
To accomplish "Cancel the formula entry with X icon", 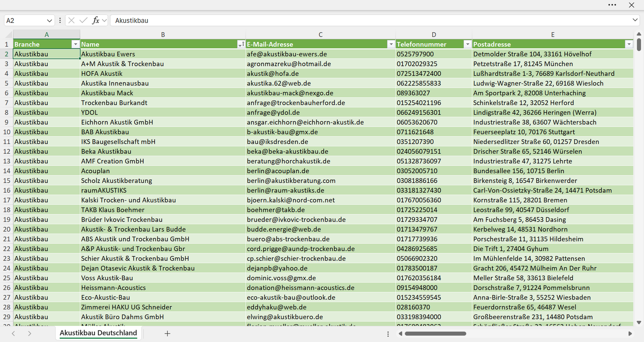I will [x=72, y=20].
